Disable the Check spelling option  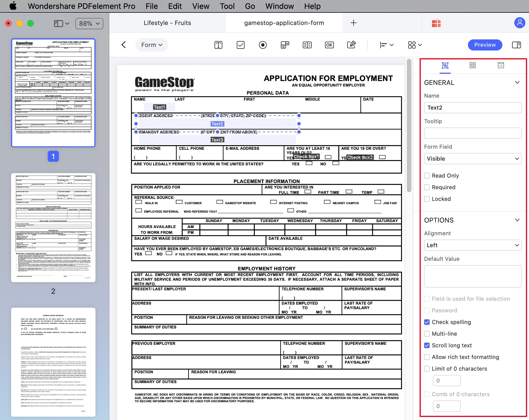pyautogui.click(x=427, y=322)
